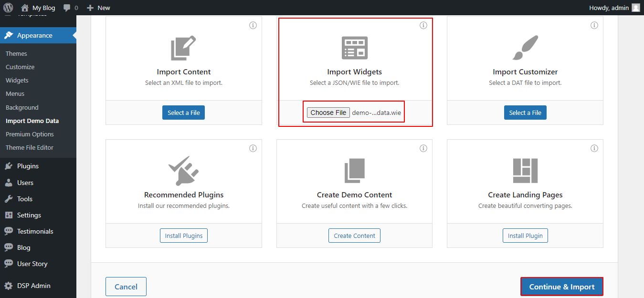Open the New content menu
This screenshot has width=644, height=298.
pos(98,8)
